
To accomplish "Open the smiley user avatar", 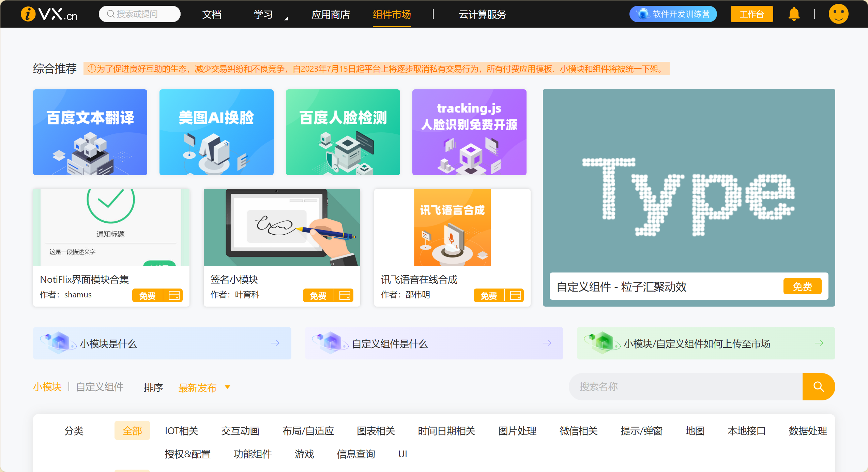I will [x=838, y=14].
